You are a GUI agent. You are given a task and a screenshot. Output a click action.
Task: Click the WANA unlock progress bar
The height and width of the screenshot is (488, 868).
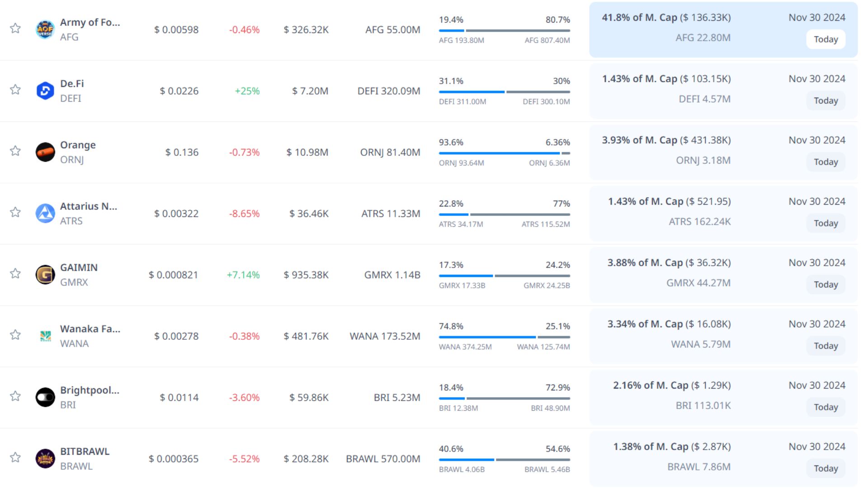tap(504, 337)
